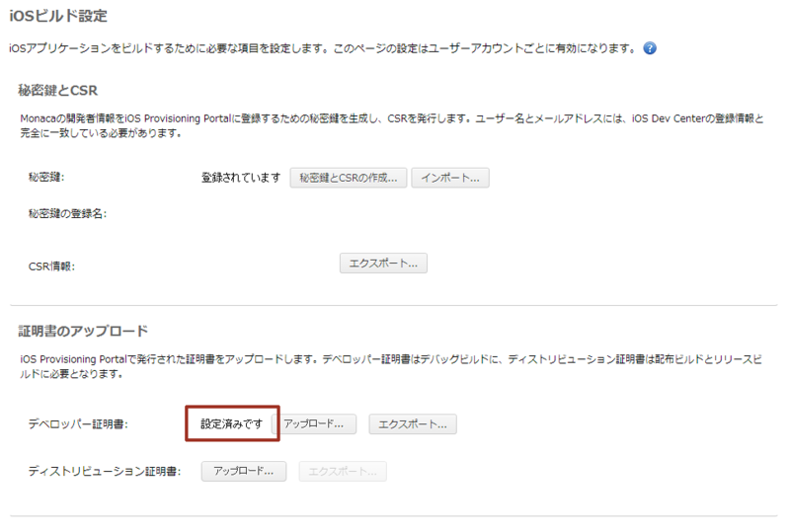The image size is (790, 532).
Task: Upload distribution certificate via アップロード... button
Action: (x=244, y=471)
